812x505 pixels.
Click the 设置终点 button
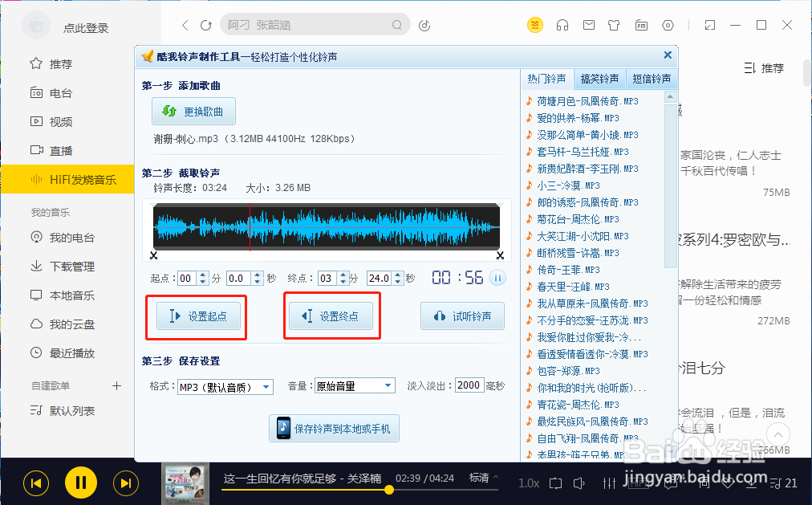pyautogui.click(x=331, y=316)
